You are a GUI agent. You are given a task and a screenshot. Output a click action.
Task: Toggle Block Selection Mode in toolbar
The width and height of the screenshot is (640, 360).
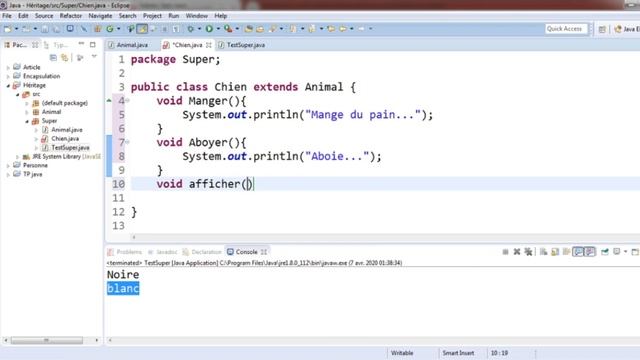point(164,29)
